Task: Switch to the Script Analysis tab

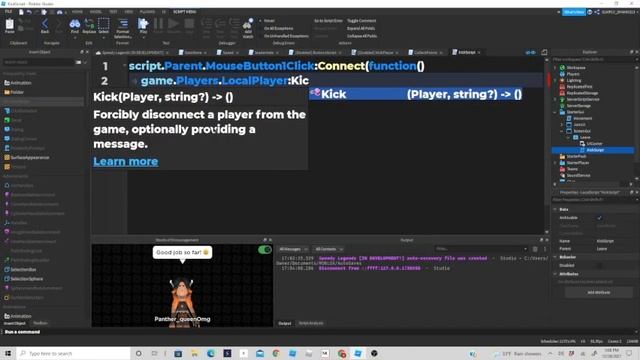Action: click(x=311, y=323)
